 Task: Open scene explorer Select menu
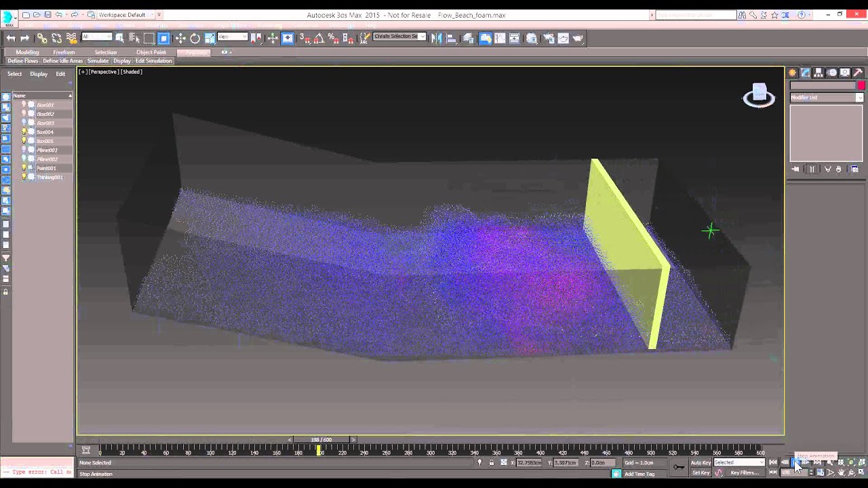click(x=14, y=74)
